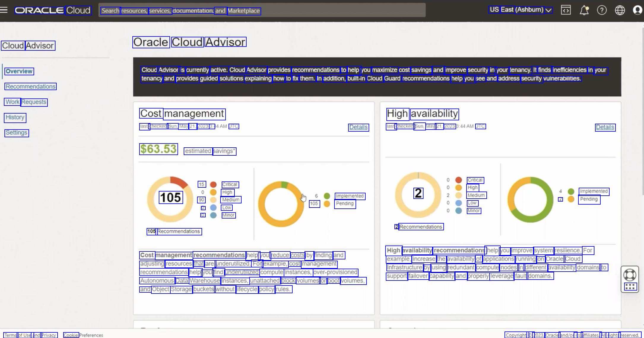644x338 pixels.
Task: Click the red Critical legend swatch
Action: [213, 184]
